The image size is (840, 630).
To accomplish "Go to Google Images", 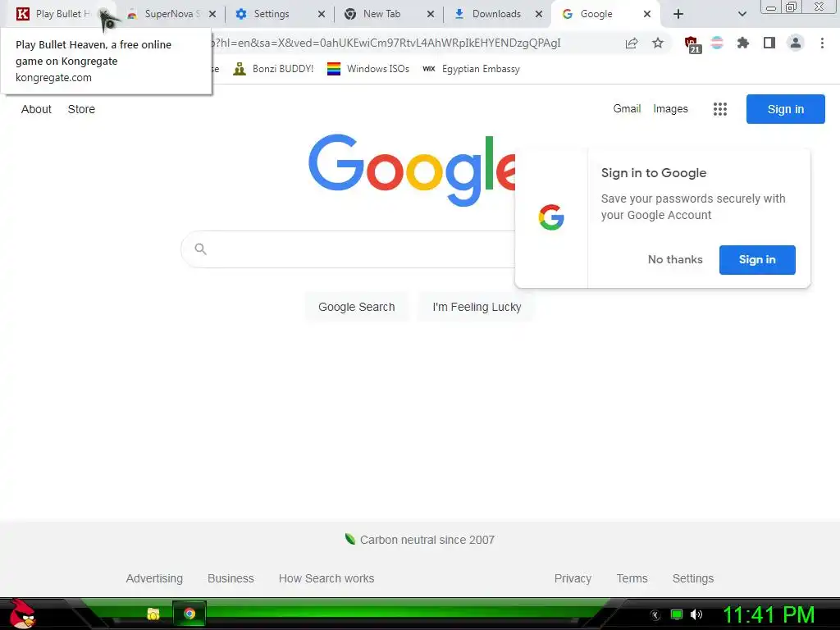I will 670,109.
